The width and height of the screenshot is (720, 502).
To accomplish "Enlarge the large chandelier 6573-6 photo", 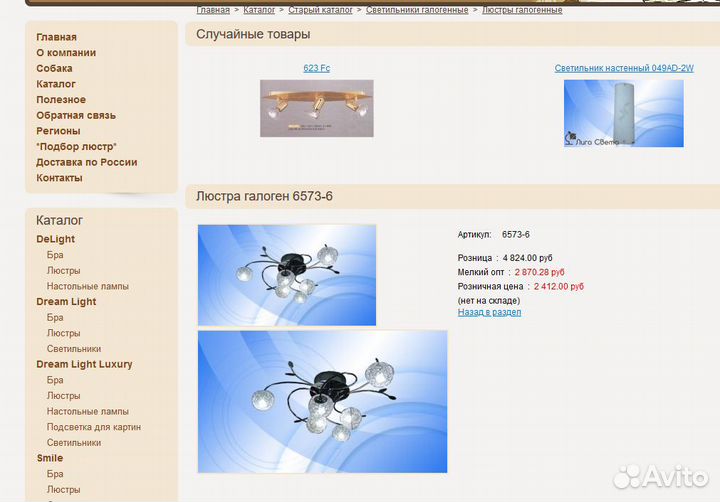I will pyautogui.click(x=322, y=401).
